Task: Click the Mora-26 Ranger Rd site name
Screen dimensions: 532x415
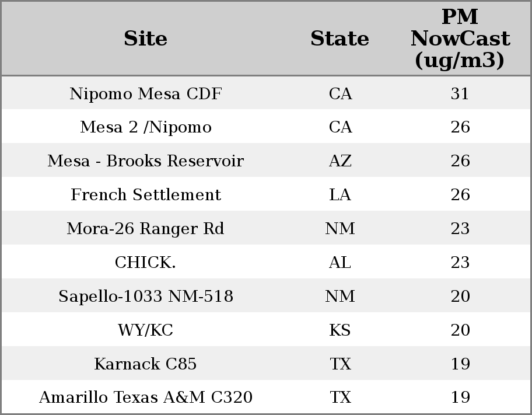Action: 145,229
